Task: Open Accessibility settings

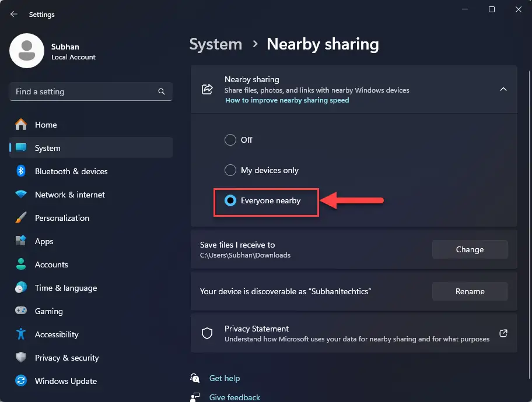Action: 56,334
